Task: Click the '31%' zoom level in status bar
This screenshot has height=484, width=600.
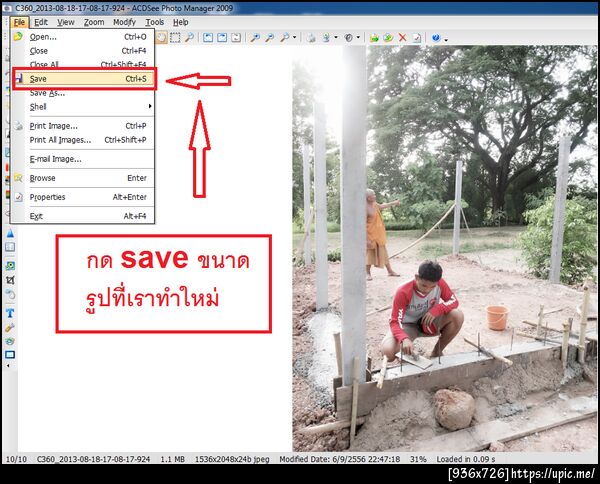Action: [x=418, y=459]
